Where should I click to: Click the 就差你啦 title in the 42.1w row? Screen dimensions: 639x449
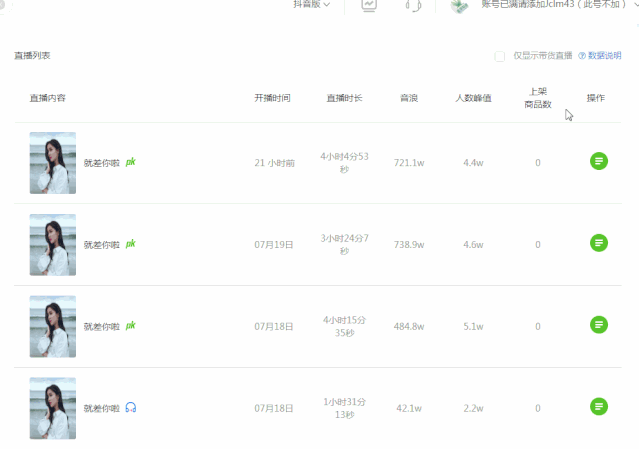pos(101,408)
